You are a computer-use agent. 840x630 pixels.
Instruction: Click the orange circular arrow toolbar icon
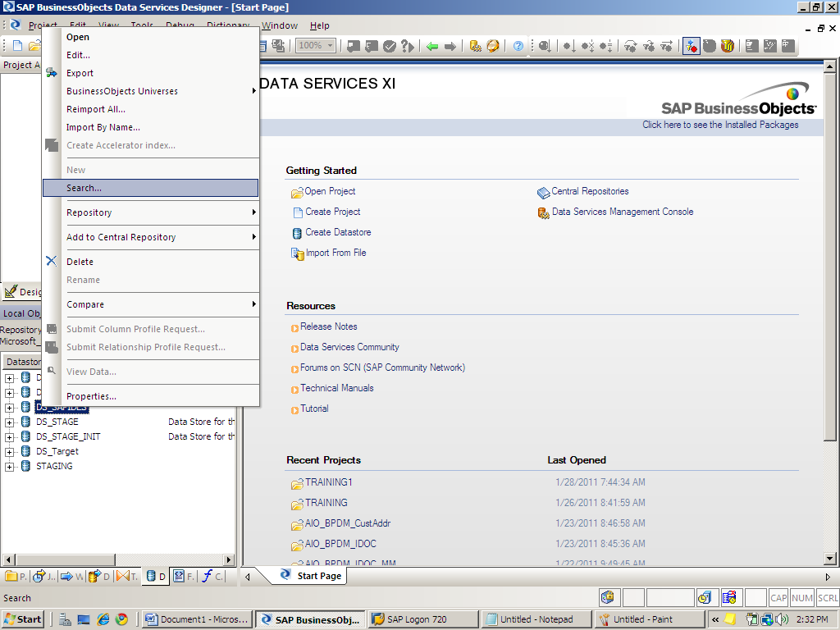(493, 46)
